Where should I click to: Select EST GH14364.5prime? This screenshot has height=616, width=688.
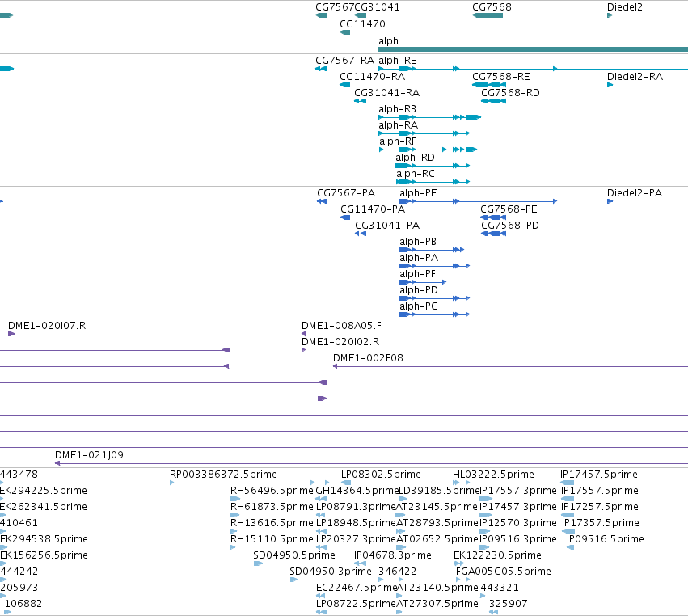321,499
